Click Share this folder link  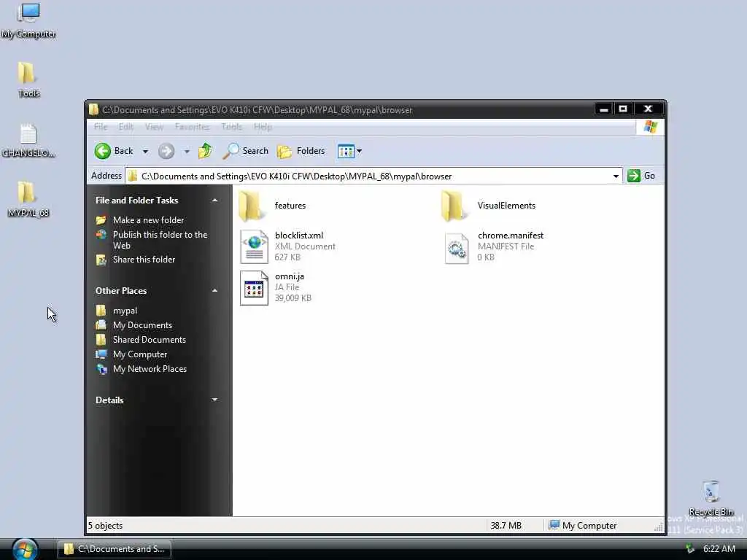[x=144, y=260]
